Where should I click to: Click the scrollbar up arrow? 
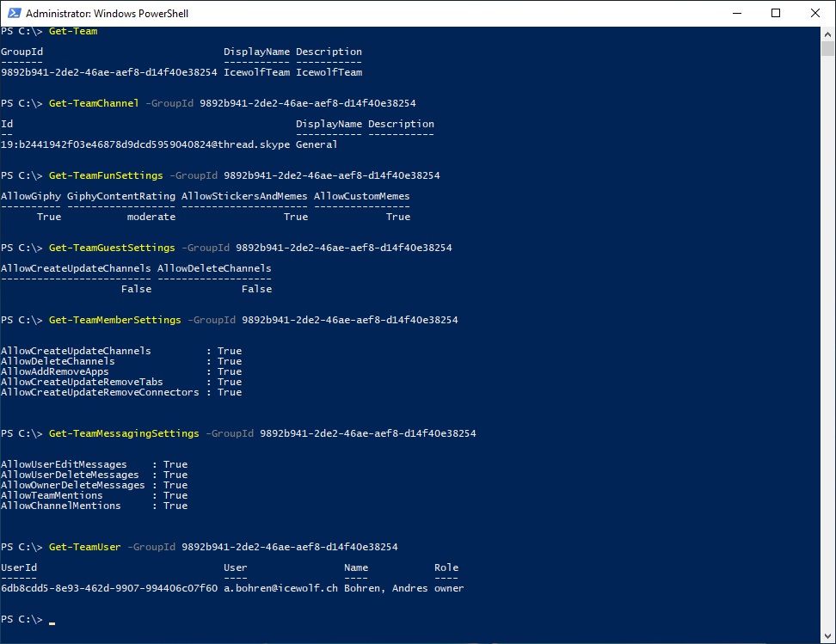(x=827, y=34)
